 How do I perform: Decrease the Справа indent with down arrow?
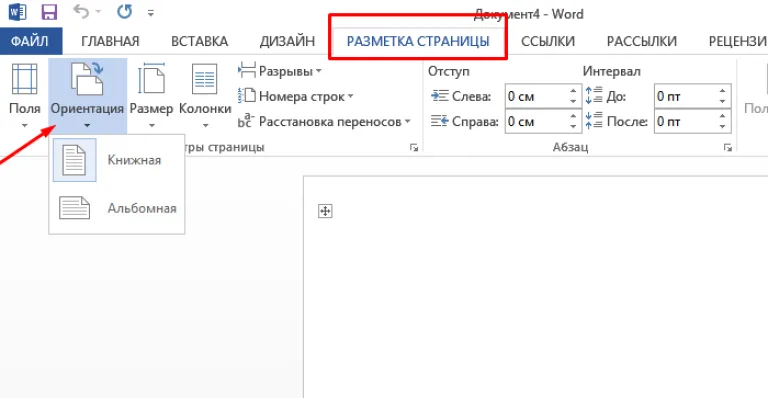pos(574,127)
